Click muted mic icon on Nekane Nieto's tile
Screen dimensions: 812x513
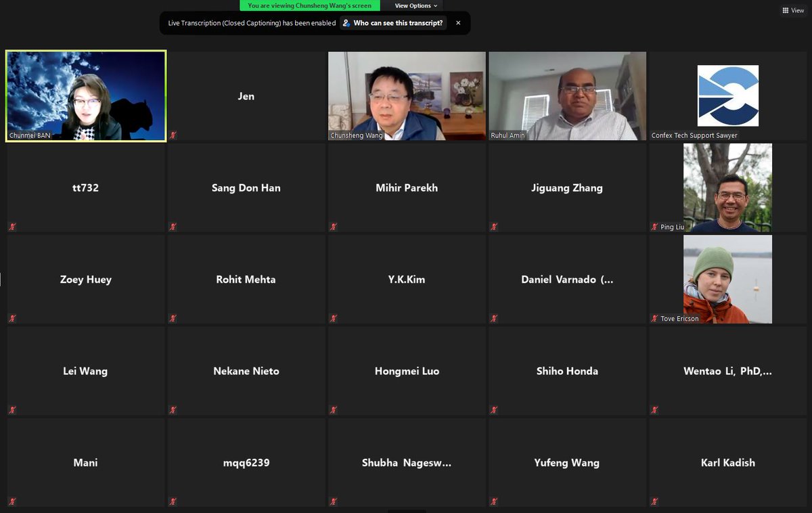click(173, 409)
